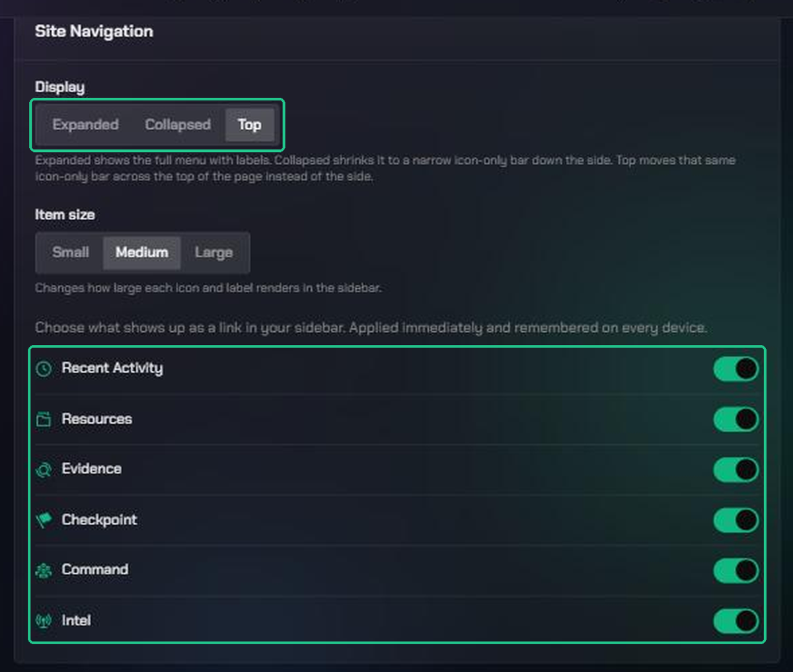Toggle off Recent Activity sidebar link

tap(736, 369)
